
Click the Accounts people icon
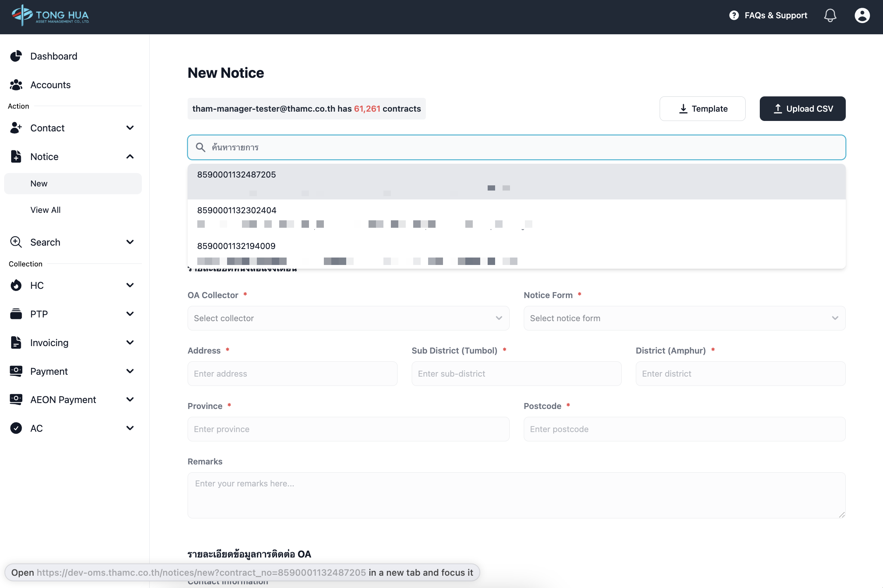click(16, 85)
